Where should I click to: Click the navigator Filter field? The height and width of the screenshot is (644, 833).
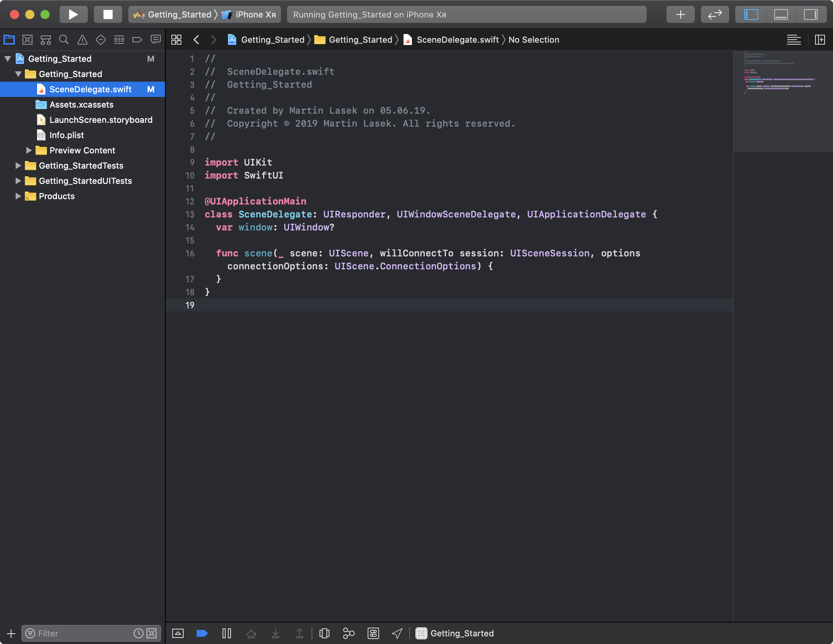[x=76, y=633]
